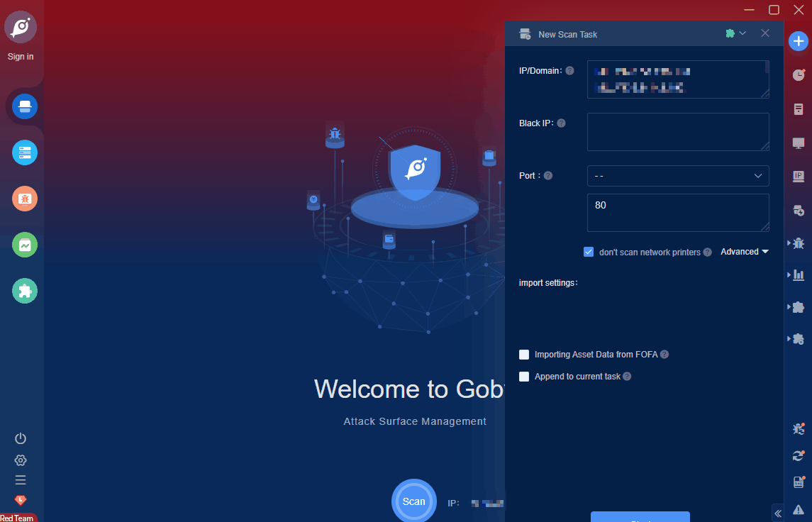
Task: Open the Port preset dropdown
Action: click(678, 176)
